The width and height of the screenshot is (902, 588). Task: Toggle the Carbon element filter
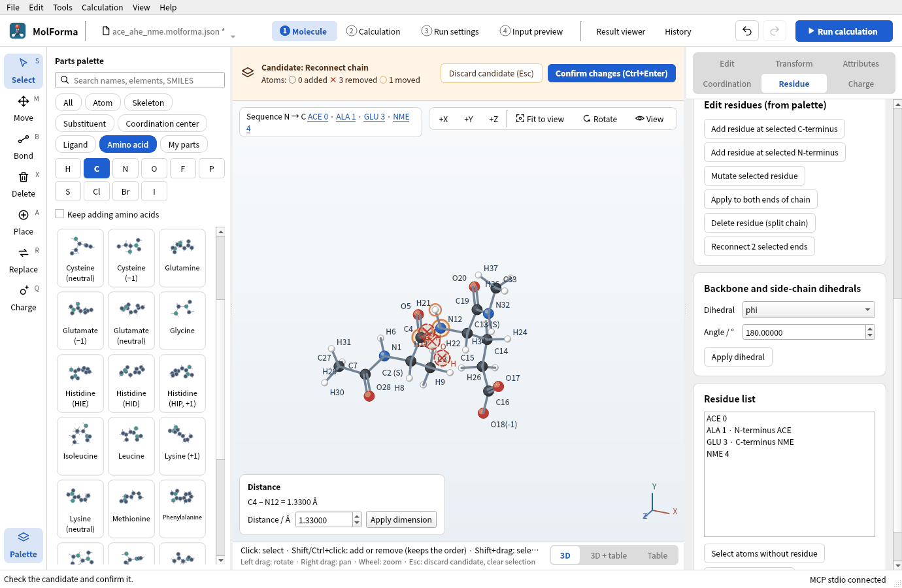pos(97,169)
